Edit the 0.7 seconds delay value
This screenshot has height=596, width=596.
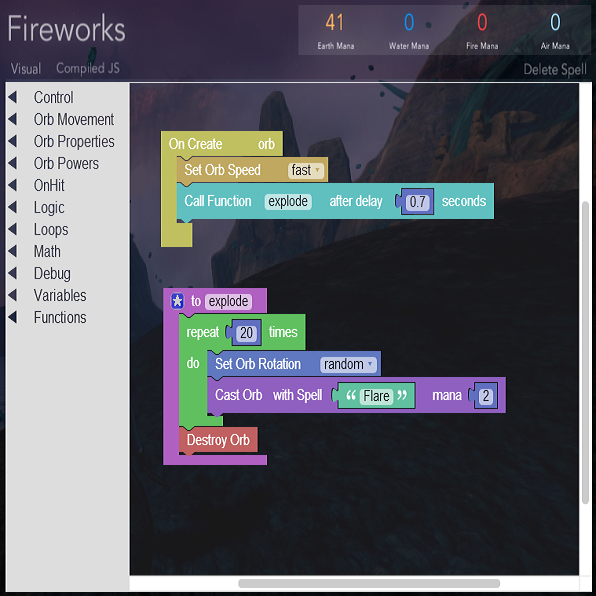pos(417,202)
